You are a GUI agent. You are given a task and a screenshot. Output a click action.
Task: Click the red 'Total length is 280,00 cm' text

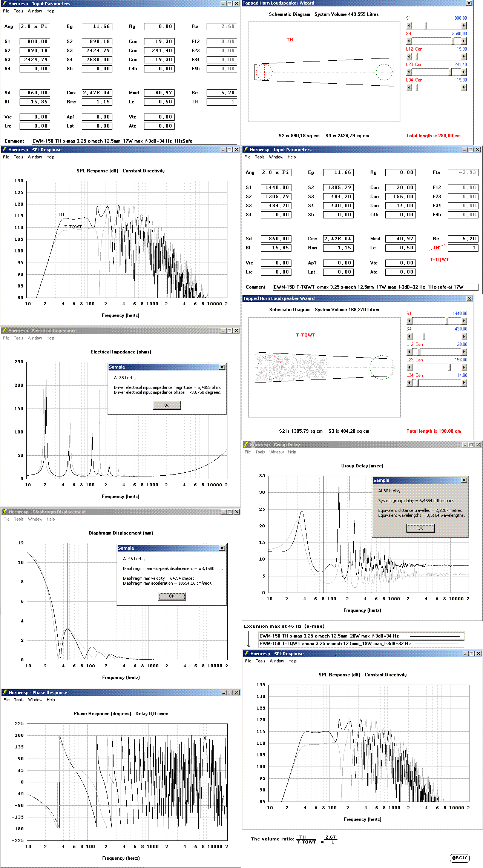(x=433, y=136)
